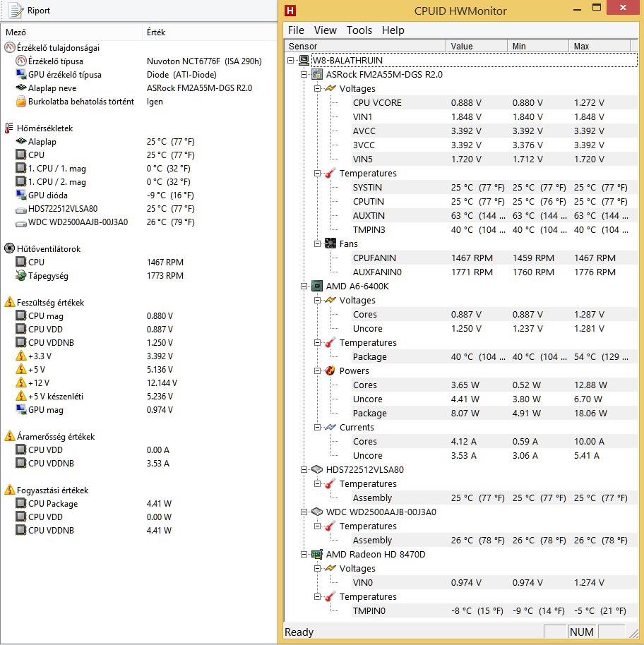Maximize the CPUID HWMonitor window
Viewport: 644px width, 645px height.
click(597, 8)
